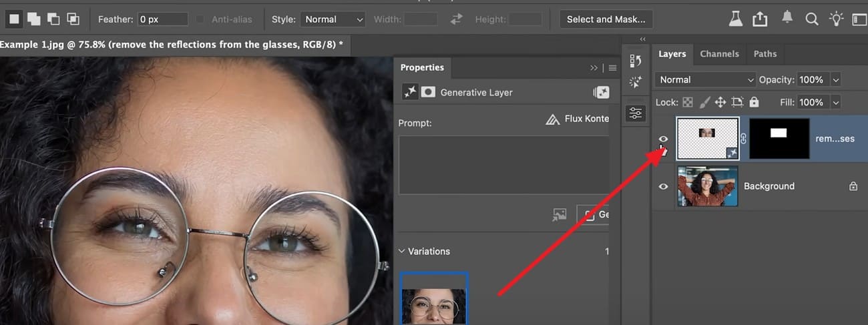Click the rem...ses layer name

tap(835, 139)
